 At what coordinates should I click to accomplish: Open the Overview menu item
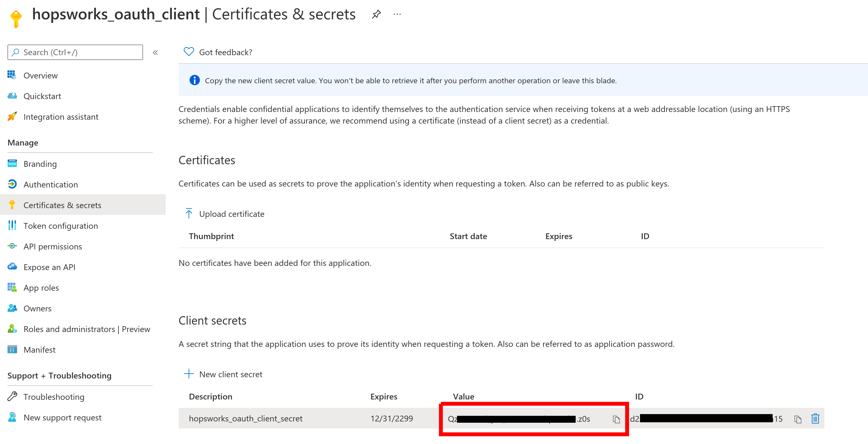point(40,76)
